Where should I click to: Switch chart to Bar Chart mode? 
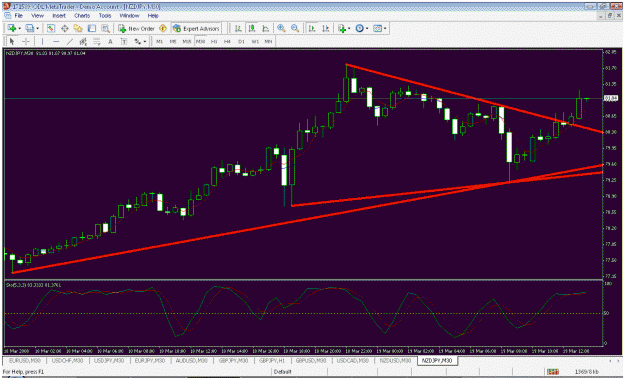pos(238,28)
